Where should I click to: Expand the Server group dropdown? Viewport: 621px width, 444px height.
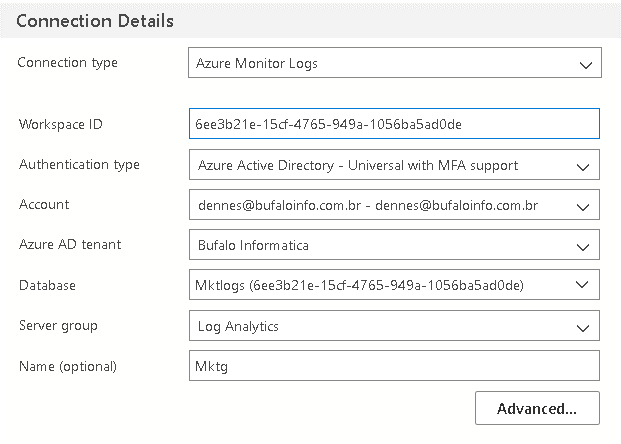point(394,326)
